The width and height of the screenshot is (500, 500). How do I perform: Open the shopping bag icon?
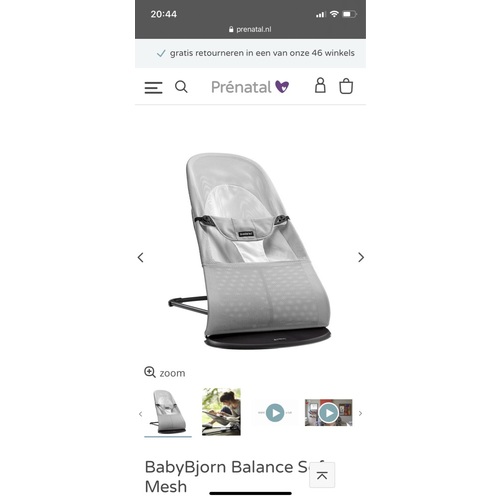tap(346, 86)
